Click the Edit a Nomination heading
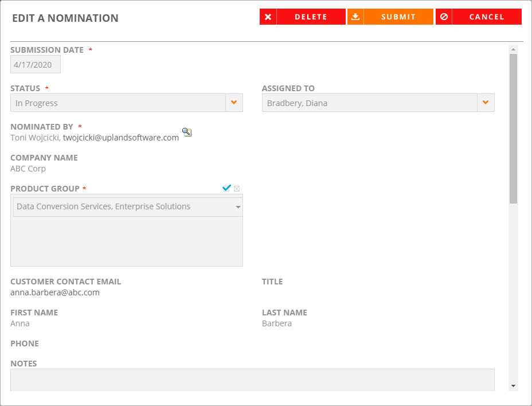Viewport: 532px width, 406px height. [65, 18]
